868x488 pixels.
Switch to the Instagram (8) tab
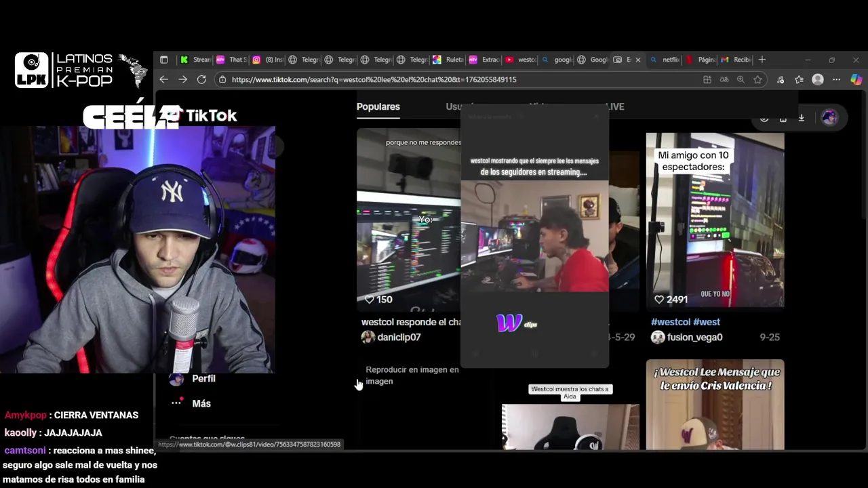[268, 60]
